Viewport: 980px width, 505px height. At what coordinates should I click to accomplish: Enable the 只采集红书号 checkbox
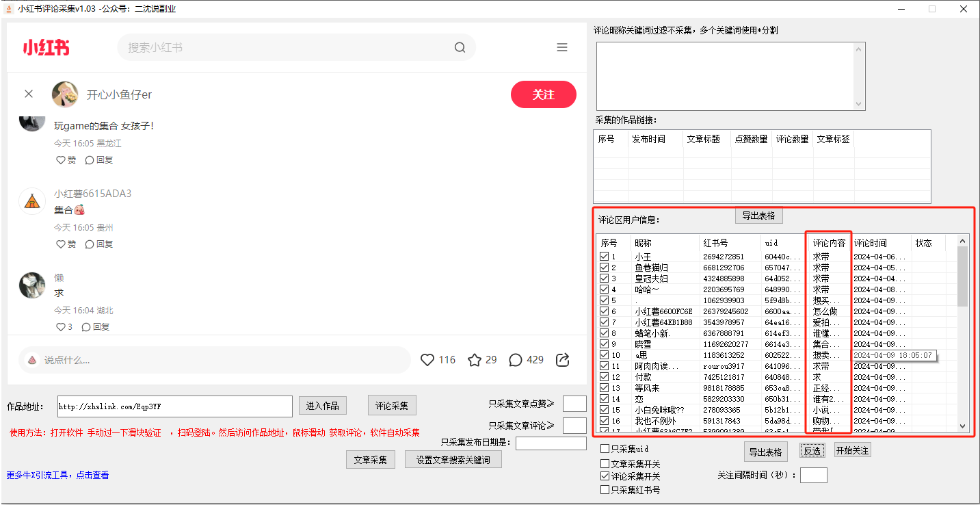coord(605,490)
